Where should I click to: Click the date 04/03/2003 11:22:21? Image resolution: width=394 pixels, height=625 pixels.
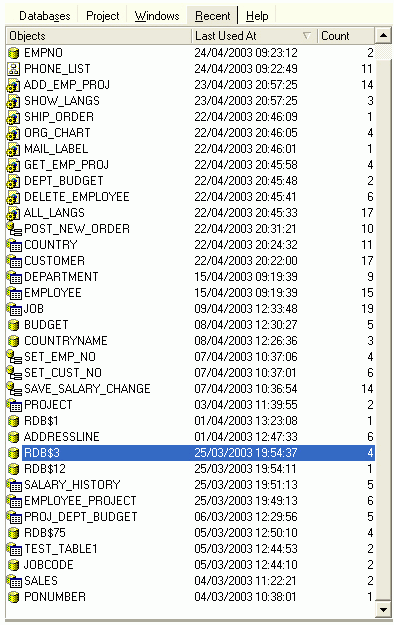(x=246, y=581)
